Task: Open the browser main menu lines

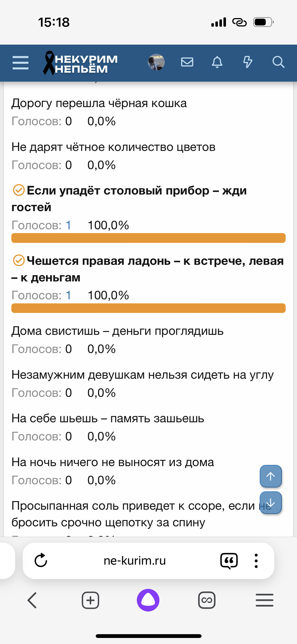Action: pos(265,600)
